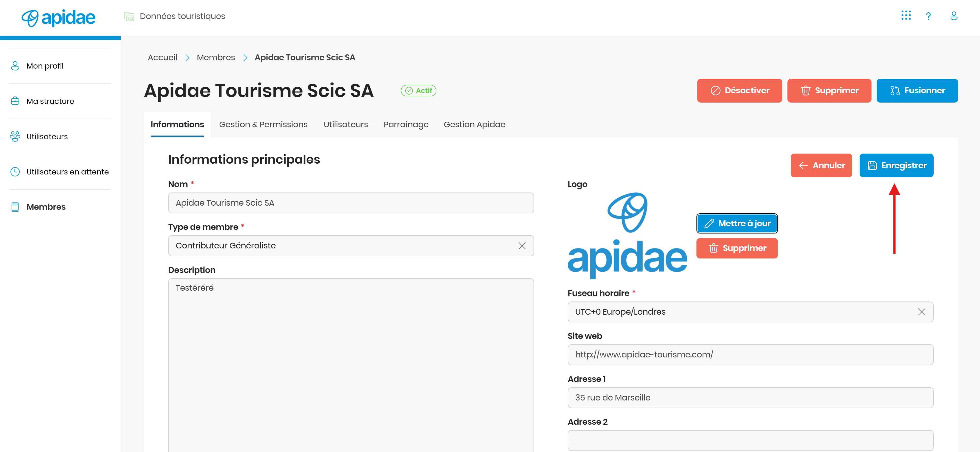Image resolution: width=980 pixels, height=452 pixels.
Task: Click the apidae logo in header
Action: [x=58, y=18]
